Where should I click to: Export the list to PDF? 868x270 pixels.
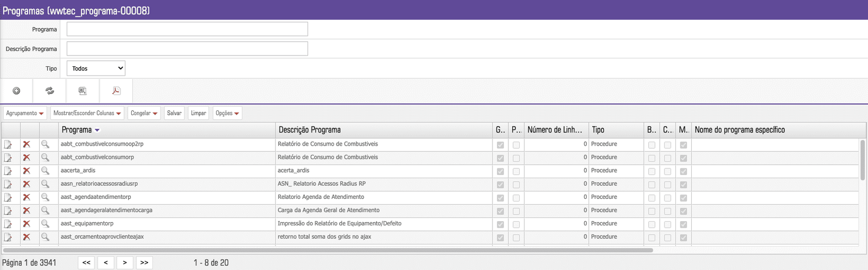pyautogui.click(x=116, y=91)
